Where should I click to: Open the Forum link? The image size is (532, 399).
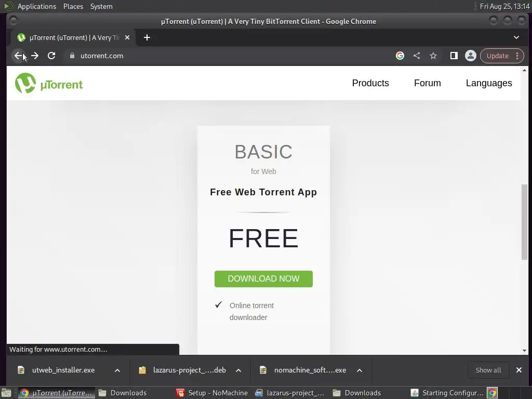coord(428,83)
